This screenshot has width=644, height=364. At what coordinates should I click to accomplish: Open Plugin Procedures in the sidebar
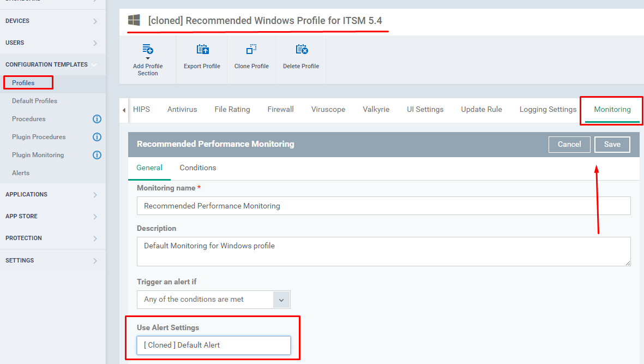click(x=39, y=137)
